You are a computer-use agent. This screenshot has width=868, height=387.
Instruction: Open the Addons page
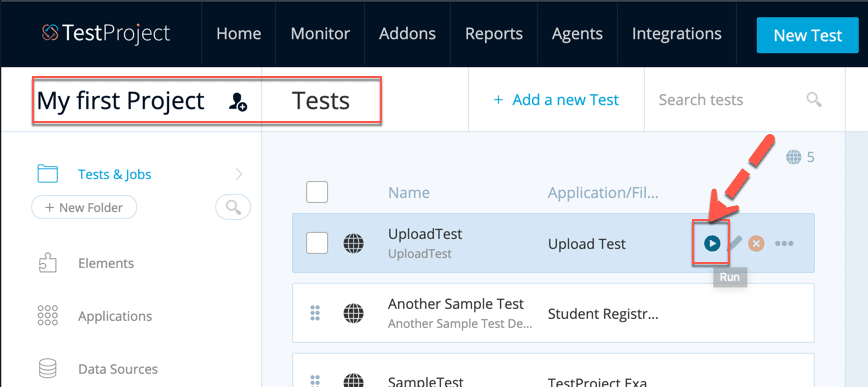407,34
